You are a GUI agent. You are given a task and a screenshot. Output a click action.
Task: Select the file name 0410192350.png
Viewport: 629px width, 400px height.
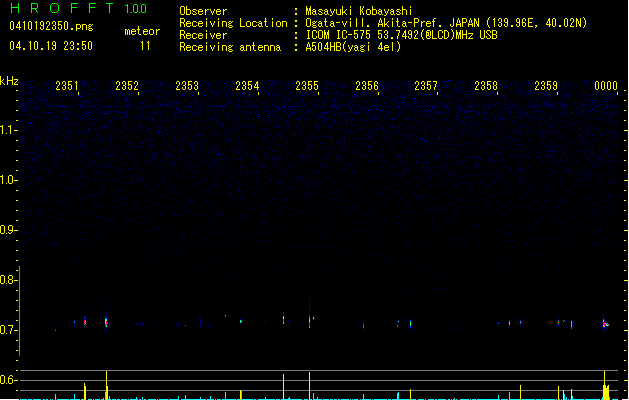click(51, 26)
